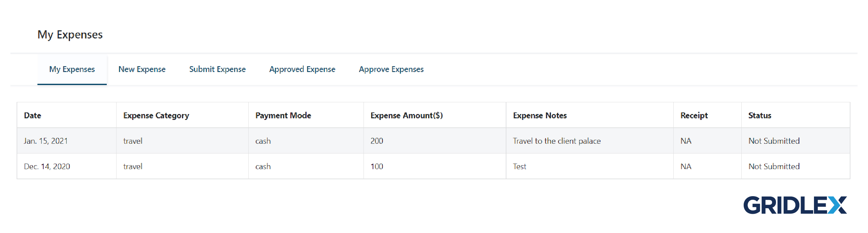Sort the table by Date column
The height and width of the screenshot is (233, 868).
tap(33, 115)
